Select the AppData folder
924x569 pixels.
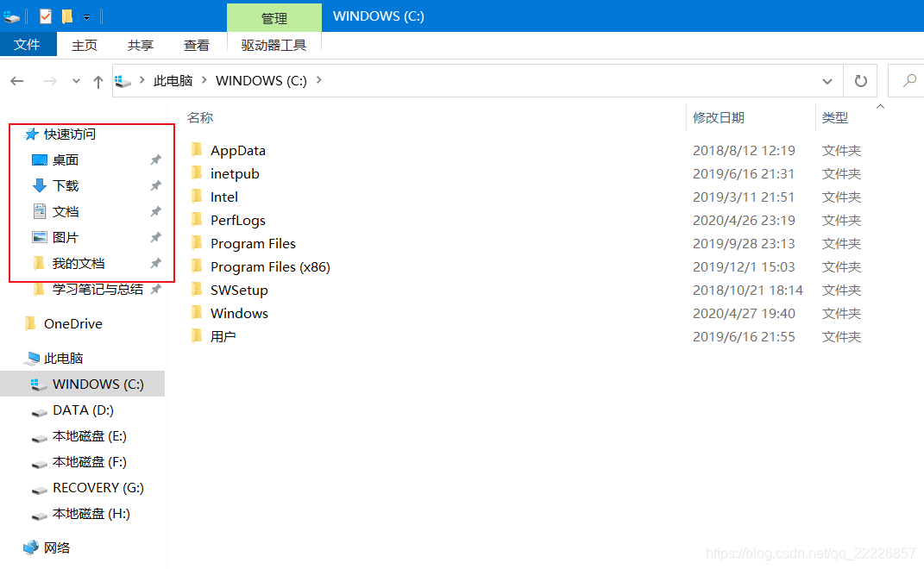coord(238,151)
